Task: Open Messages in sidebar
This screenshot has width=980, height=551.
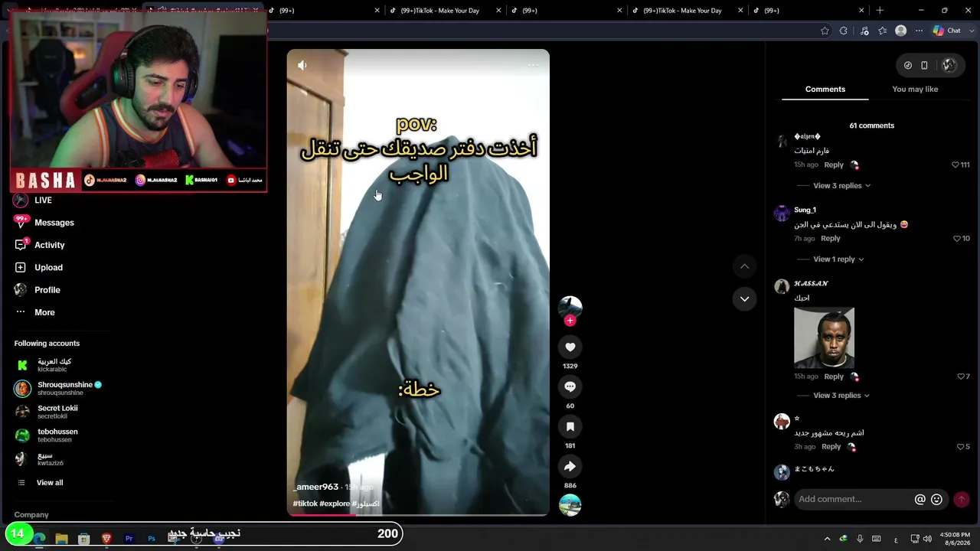Action: (x=44, y=223)
